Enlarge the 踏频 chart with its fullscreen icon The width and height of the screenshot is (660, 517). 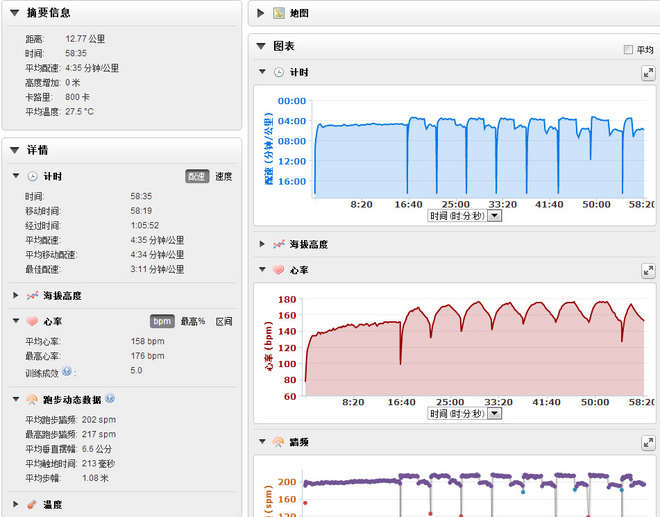click(648, 442)
